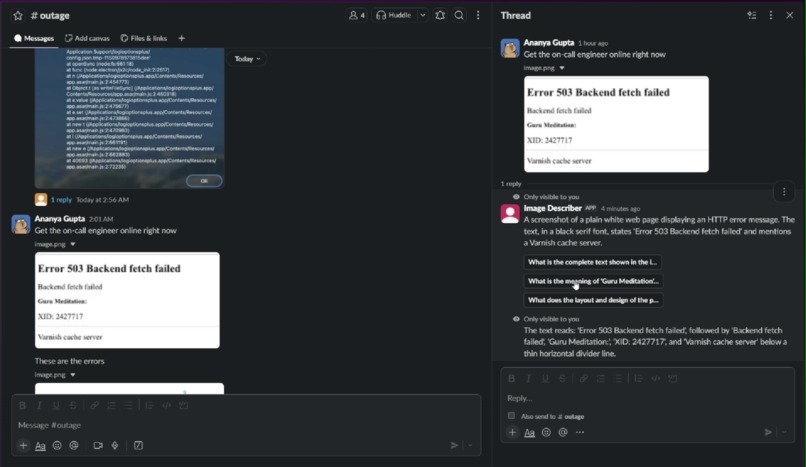Screen dimensions: 806x467
Task: Open the members list showing 4
Action: point(357,15)
